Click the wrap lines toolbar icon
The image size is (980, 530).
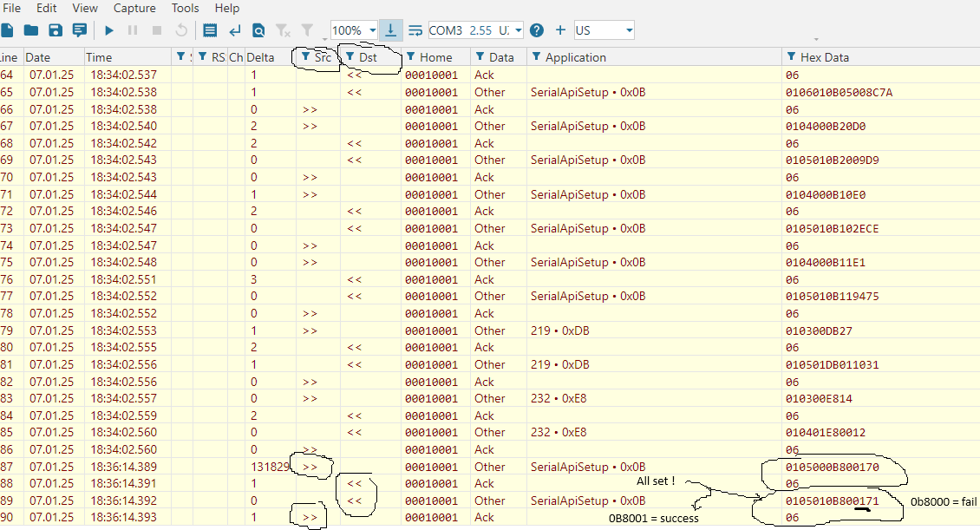pos(415,30)
